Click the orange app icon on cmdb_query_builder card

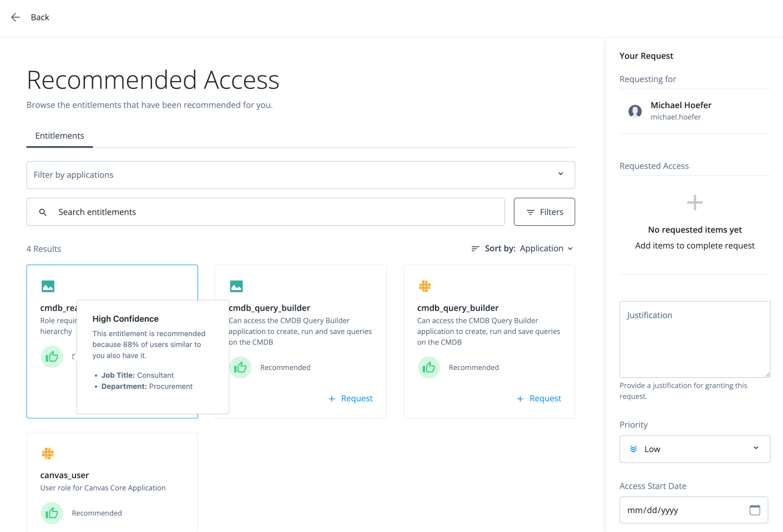click(425, 286)
